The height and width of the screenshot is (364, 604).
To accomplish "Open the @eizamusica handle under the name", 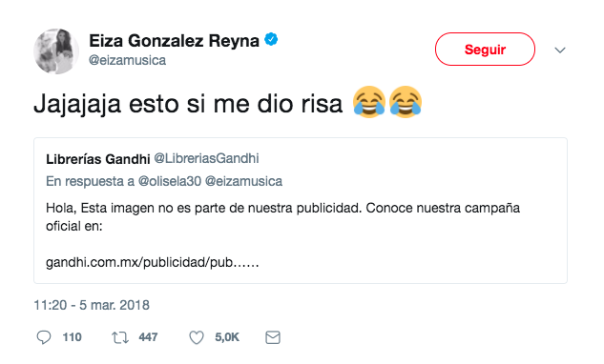I will tap(128, 60).
